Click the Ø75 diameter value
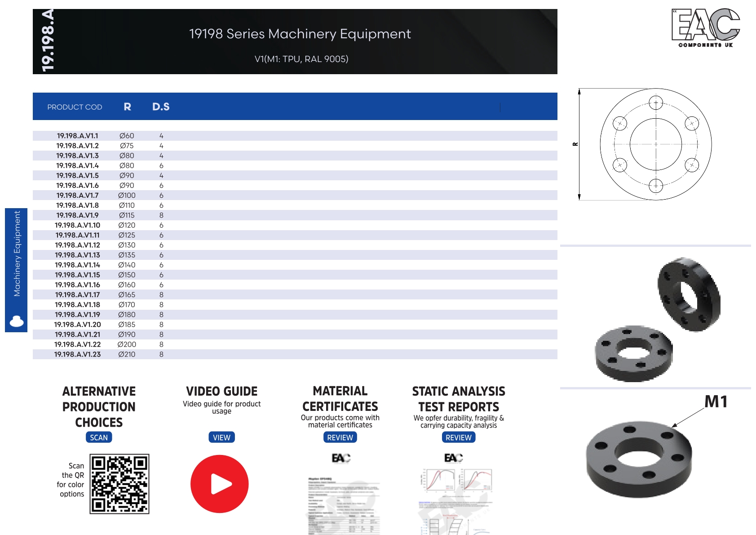Screen dimensions: 756x535 pyautogui.click(x=127, y=146)
